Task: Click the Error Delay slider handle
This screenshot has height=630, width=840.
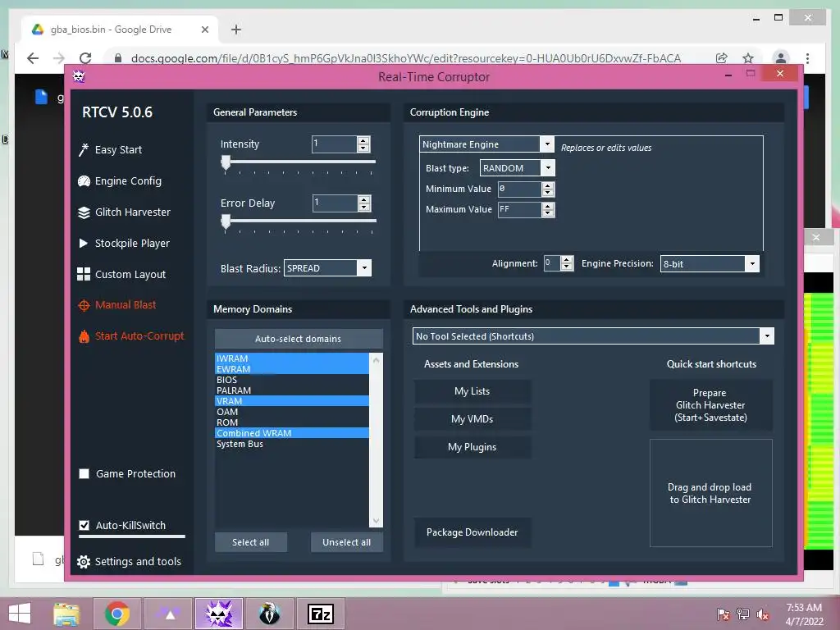Action: (226, 221)
